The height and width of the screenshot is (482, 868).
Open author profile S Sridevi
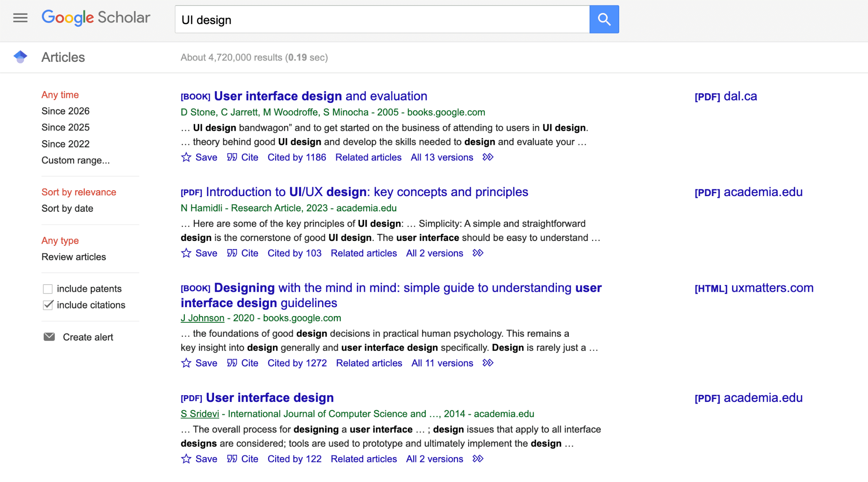(200, 414)
